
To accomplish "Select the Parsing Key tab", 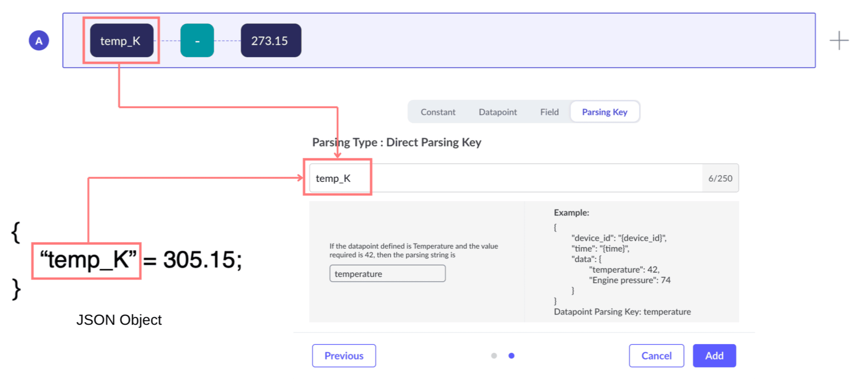I will click(604, 112).
